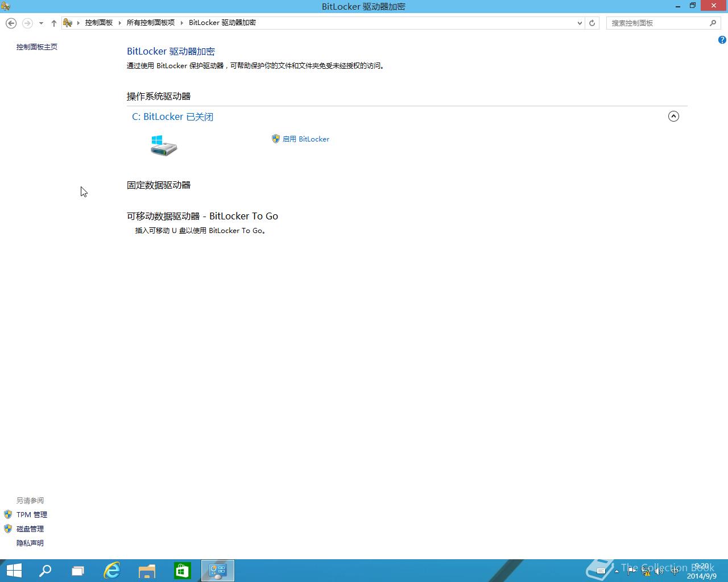The height and width of the screenshot is (582, 728).
Task: Open 磁盘管理 link
Action: tap(30, 529)
